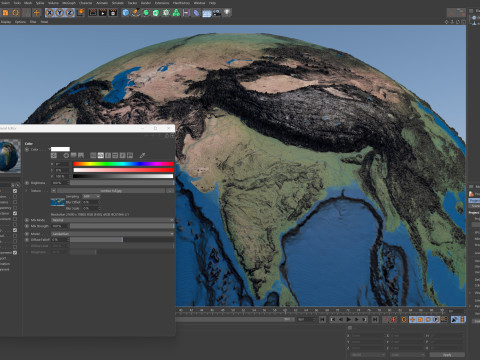Open the Texture arrow dropdown
Viewport: 480px width, 360px height.
coord(53,191)
